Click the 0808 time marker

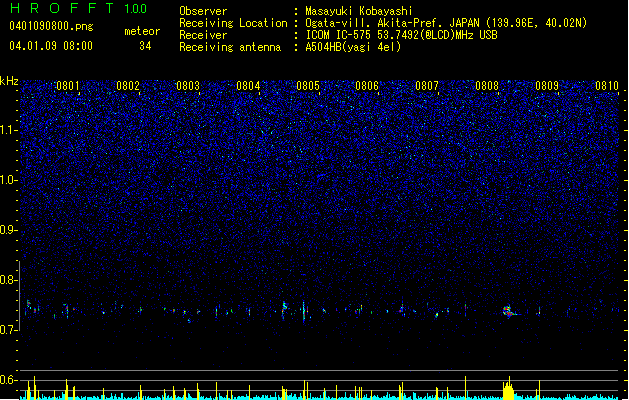tap(487, 86)
